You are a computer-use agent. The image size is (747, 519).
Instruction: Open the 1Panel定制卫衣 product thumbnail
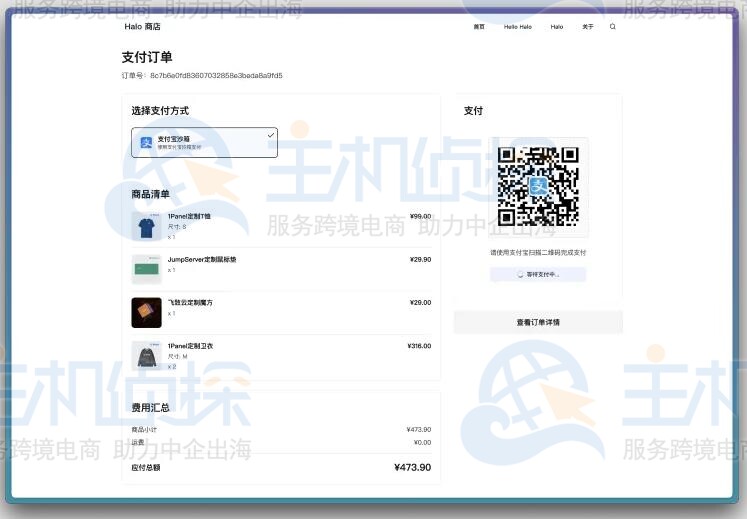[146, 356]
